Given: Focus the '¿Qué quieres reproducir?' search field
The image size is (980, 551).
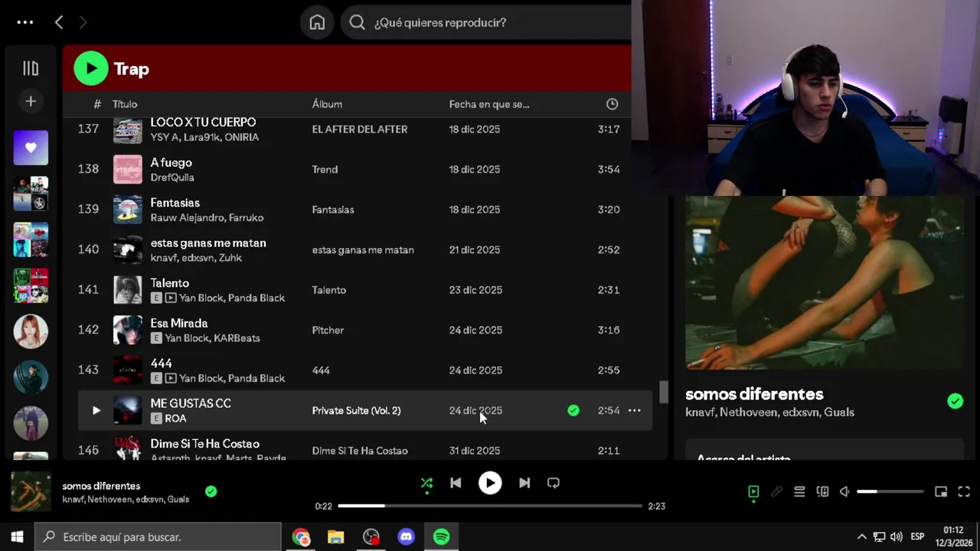Looking at the screenshot, I should pos(490,22).
